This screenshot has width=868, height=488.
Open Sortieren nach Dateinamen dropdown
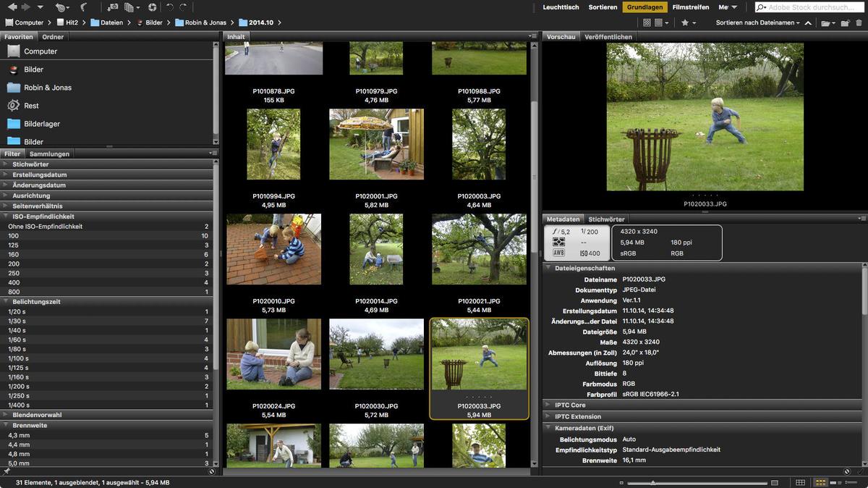click(x=757, y=22)
